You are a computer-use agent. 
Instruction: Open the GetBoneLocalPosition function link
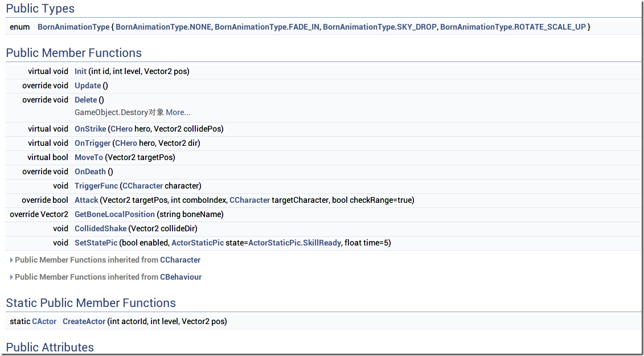(115, 215)
